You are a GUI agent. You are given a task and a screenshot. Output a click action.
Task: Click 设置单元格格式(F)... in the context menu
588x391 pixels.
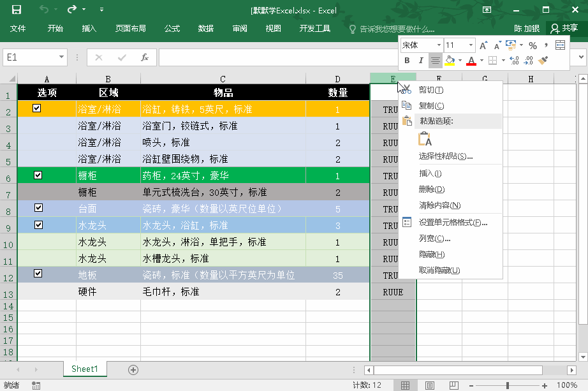pyautogui.click(x=451, y=223)
